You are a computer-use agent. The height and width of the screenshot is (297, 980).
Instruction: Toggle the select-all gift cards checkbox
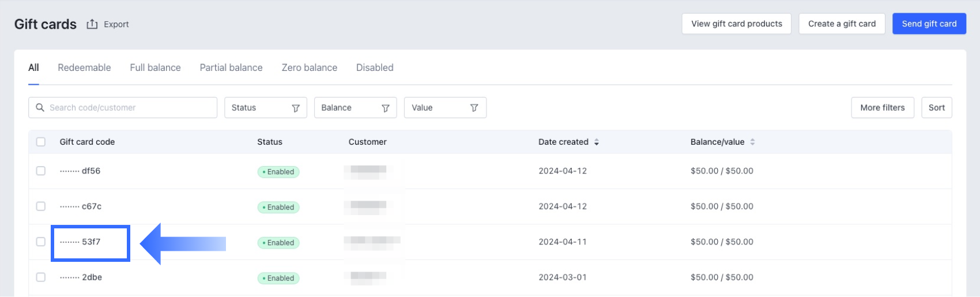(x=41, y=142)
